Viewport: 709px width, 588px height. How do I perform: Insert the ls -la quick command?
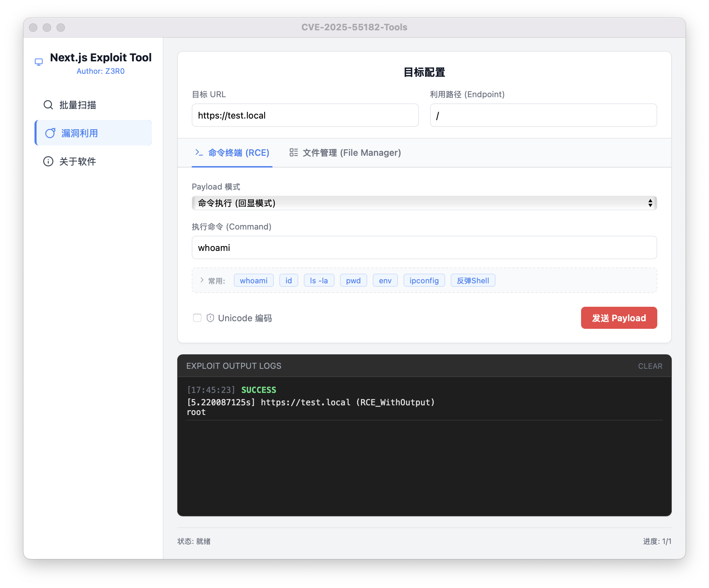(319, 281)
